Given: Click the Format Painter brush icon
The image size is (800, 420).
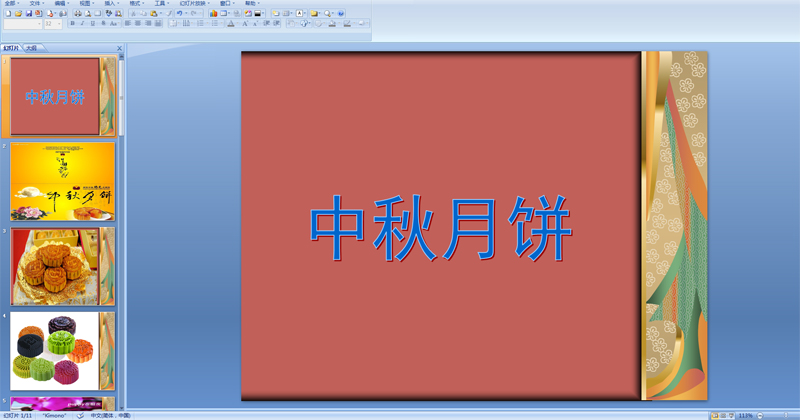Looking at the screenshot, I should (x=168, y=13).
